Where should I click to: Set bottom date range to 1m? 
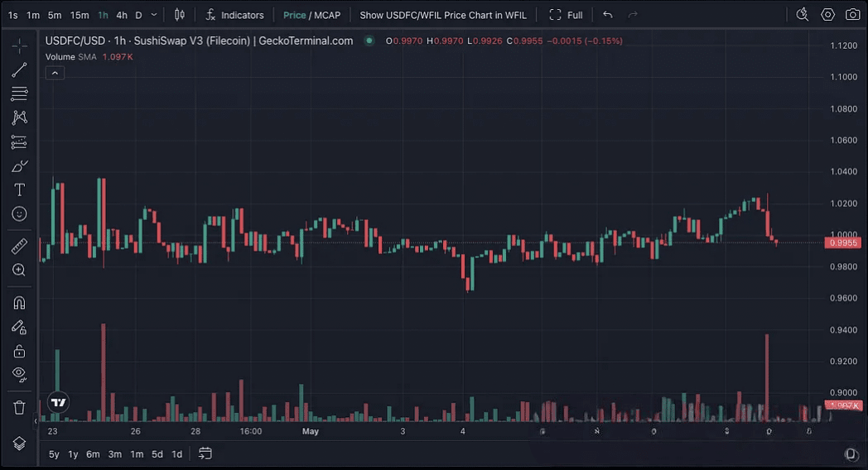tap(137, 454)
